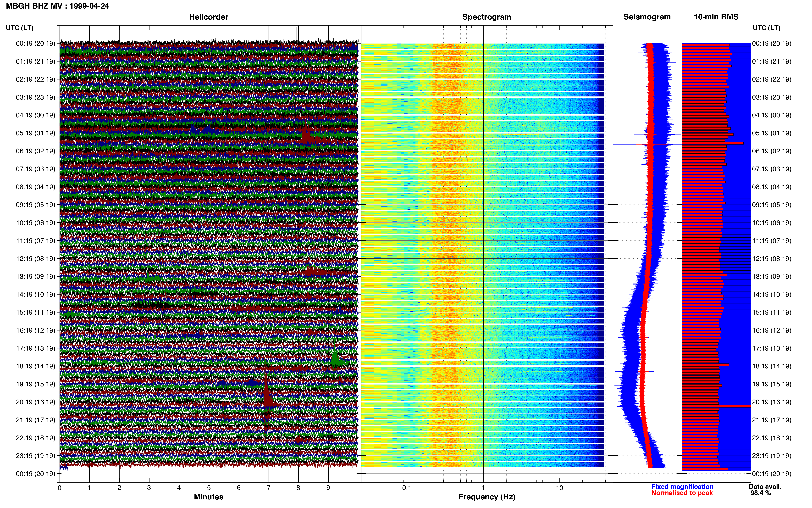Click left time label '05:19 (01:19)'
This screenshot has height=508, width=812.
coord(35,133)
